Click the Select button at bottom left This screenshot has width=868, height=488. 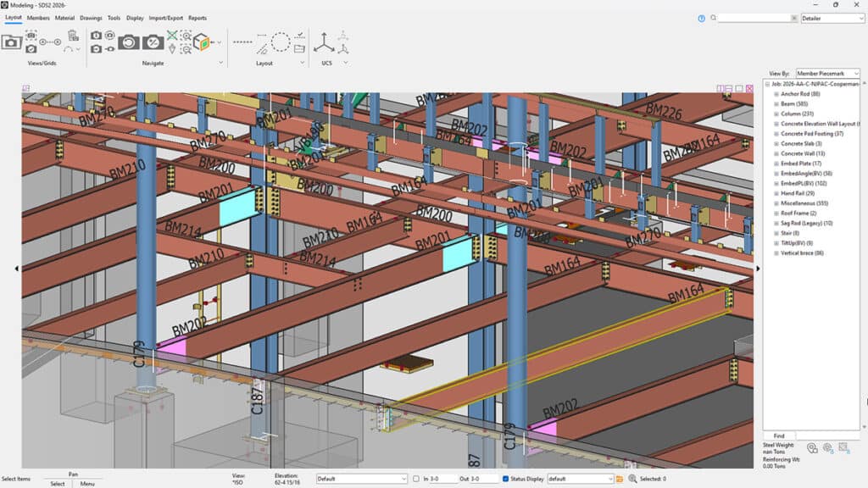coord(56,483)
